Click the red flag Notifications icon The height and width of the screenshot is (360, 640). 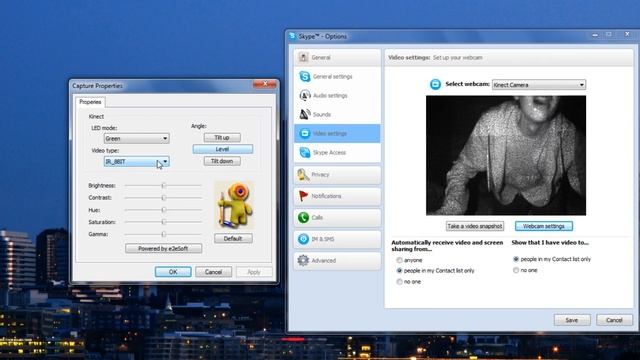[303, 196]
